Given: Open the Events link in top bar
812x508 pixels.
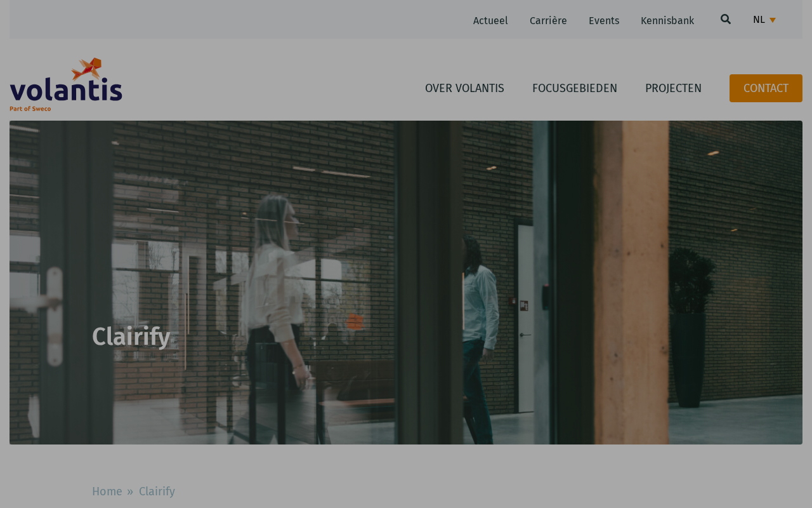Looking at the screenshot, I should coord(604,21).
